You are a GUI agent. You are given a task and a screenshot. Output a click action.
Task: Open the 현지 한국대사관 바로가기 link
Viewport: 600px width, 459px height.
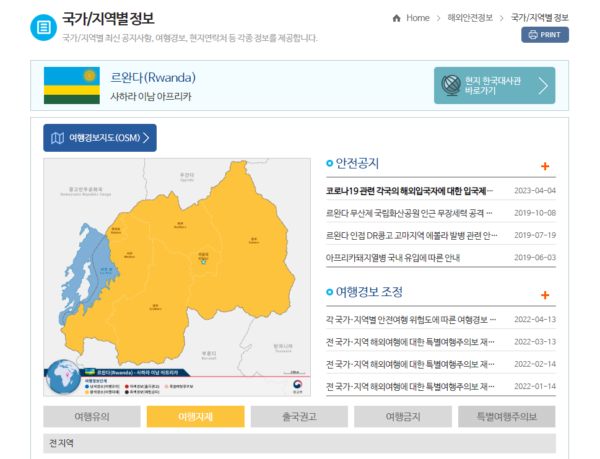[x=493, y=86]
